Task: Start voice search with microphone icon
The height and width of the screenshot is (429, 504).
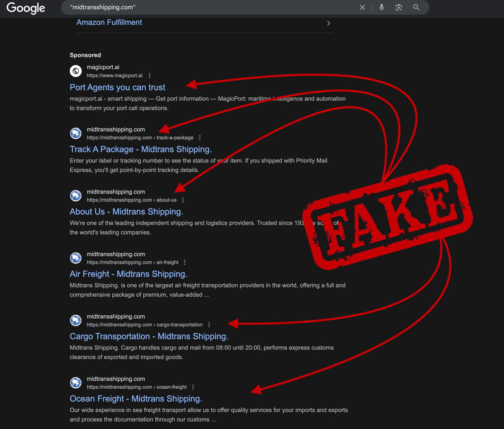Action: 381,8
